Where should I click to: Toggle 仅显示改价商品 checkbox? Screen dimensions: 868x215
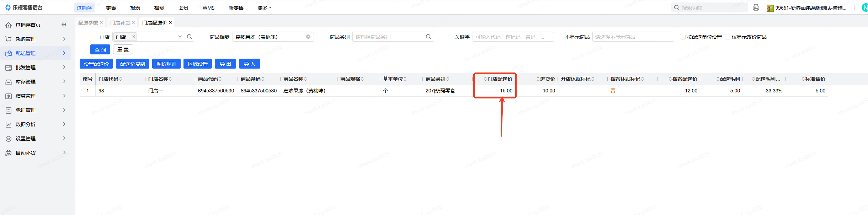[x=728, y=37]
